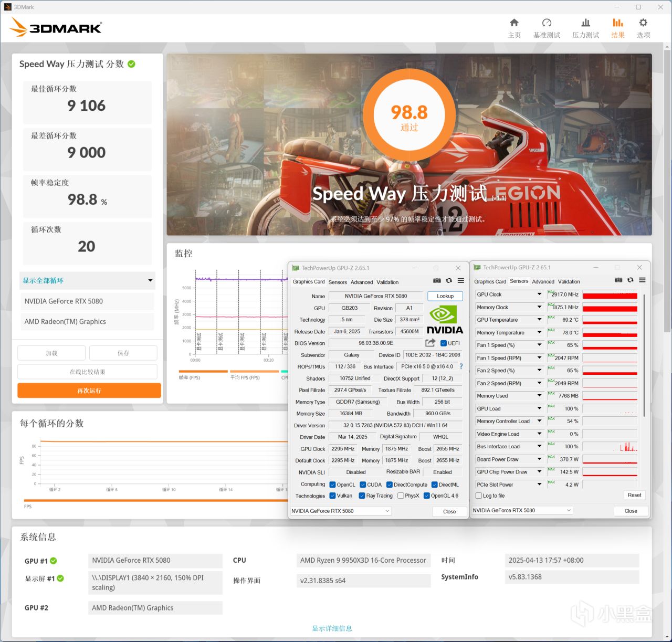The image size is (672, 642).
Task: Go to the 主页 home icon
Action: pos(514,23)
